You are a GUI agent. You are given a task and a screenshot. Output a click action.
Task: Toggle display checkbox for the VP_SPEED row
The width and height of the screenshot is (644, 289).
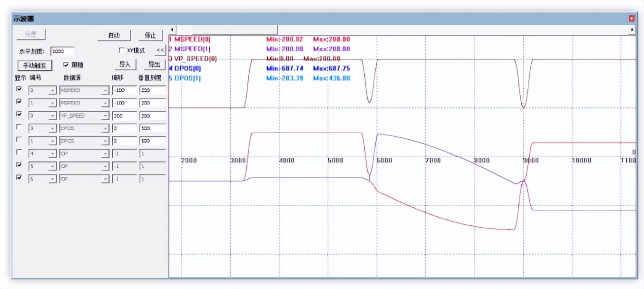[19, 114]
